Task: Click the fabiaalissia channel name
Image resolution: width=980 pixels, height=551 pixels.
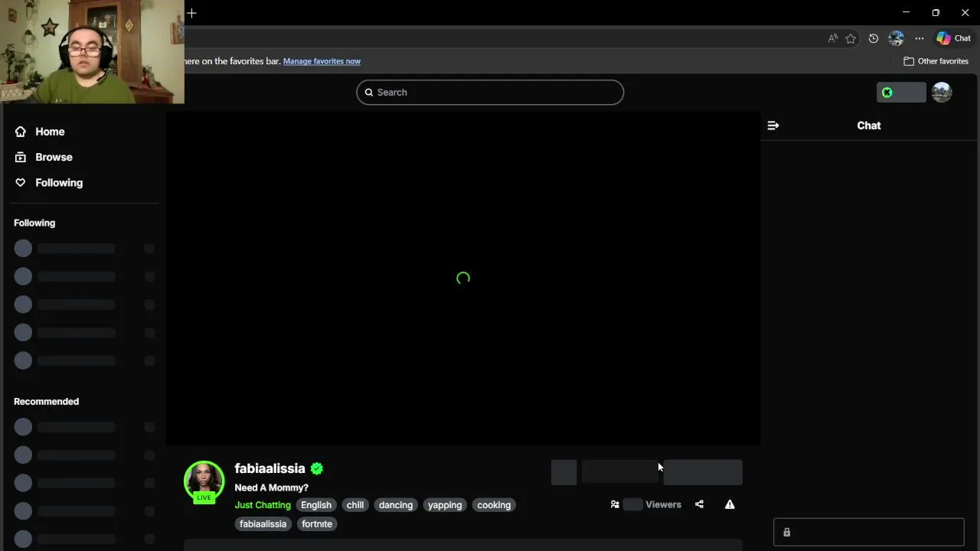Action: 269,468
